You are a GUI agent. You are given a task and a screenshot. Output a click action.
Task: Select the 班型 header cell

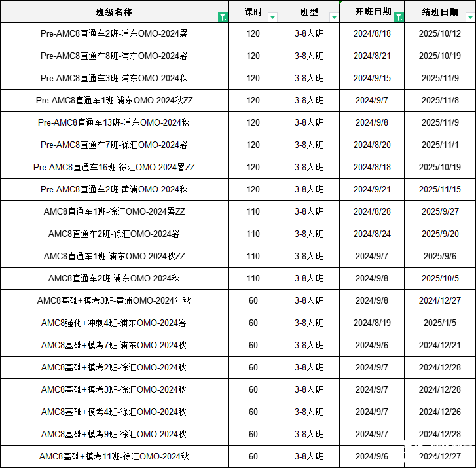(309, 12)
